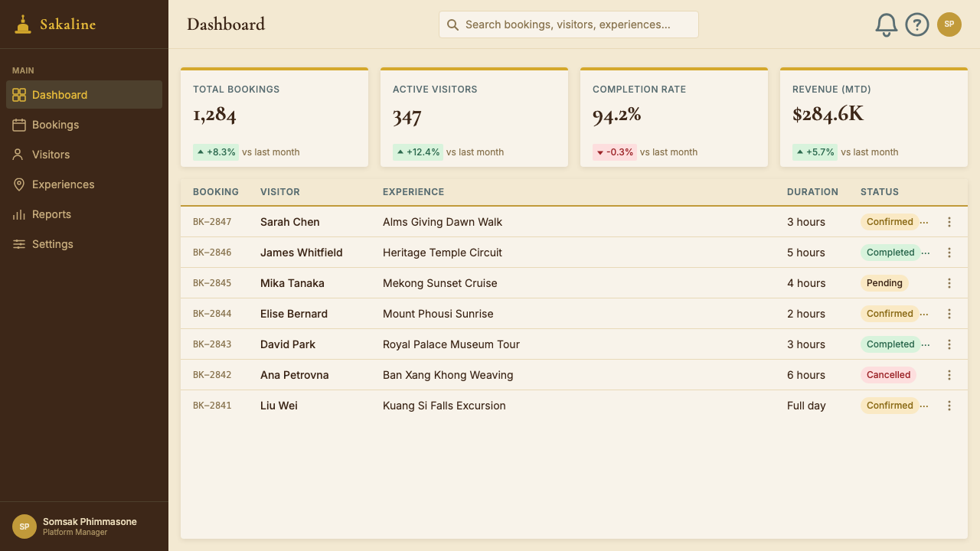Image resolution: width=980 pixels, height=551 pixels.
Task: Click Heritage Temple Circuit experience
Action: [x=443, y=253]
